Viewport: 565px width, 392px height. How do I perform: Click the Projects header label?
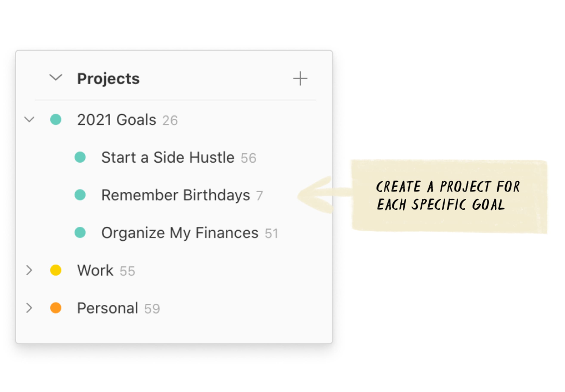(108, 79)
